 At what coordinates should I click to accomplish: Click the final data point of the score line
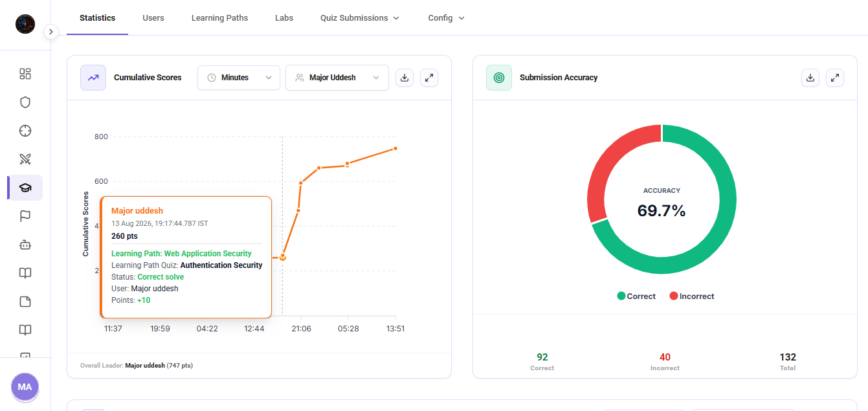coord(395,148)
